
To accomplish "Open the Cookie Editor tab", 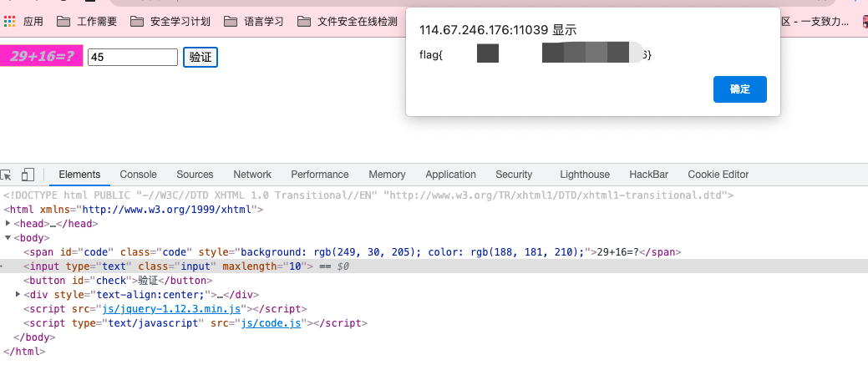I will coord(718,175).
